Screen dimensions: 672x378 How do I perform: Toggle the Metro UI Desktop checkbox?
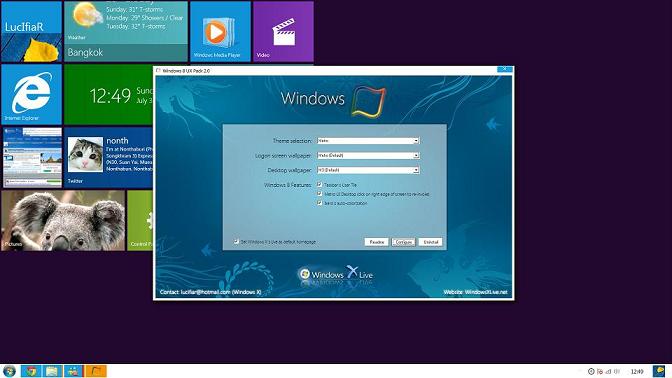point(319,194)
